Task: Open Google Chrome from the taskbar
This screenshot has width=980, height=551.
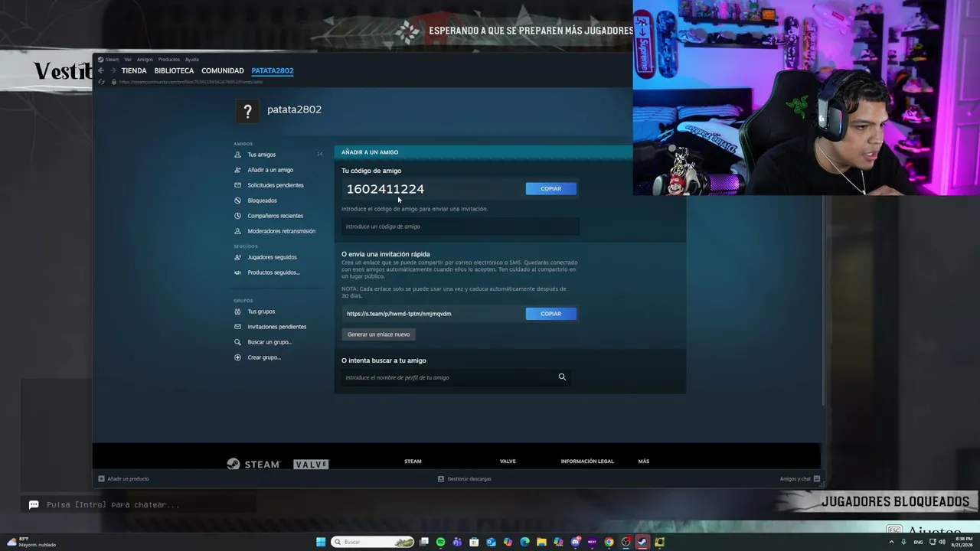Action: click(x=609, y=542)
